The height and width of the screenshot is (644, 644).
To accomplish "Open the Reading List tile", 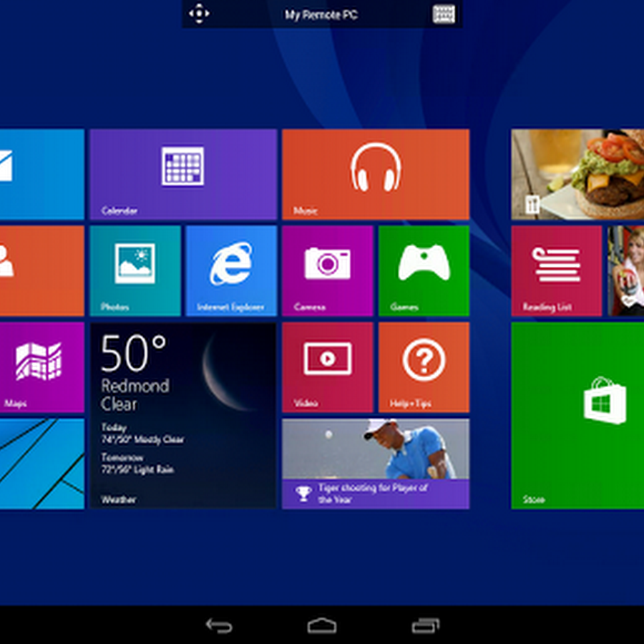I will pos(557,270).
